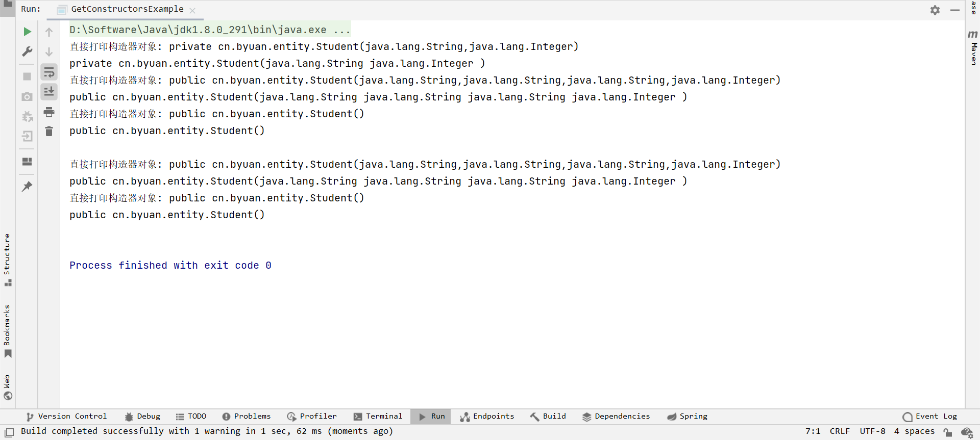Open the Maven tool window

point(973,47)
